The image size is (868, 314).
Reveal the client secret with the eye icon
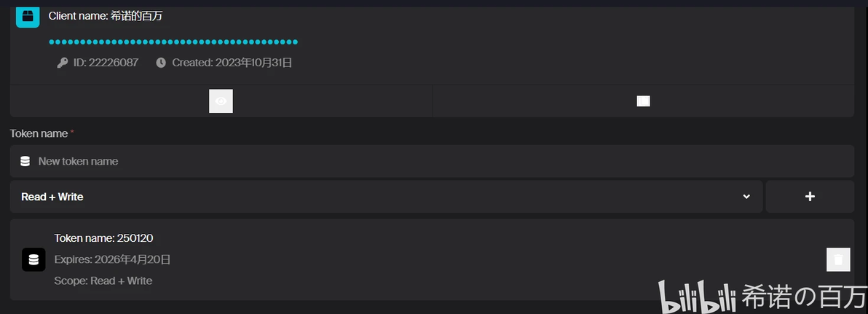[x=221, y=101]
